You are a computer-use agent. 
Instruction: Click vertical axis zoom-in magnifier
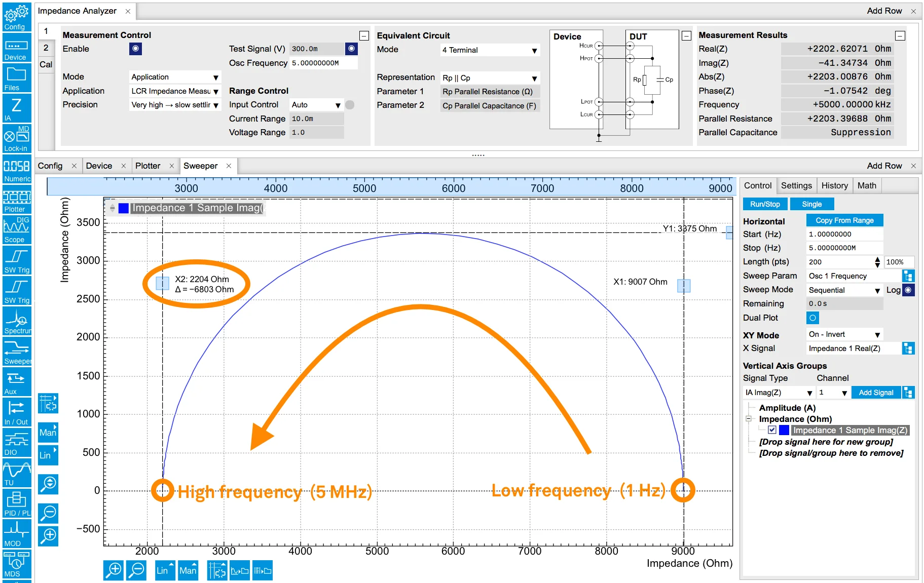point(48,535)
